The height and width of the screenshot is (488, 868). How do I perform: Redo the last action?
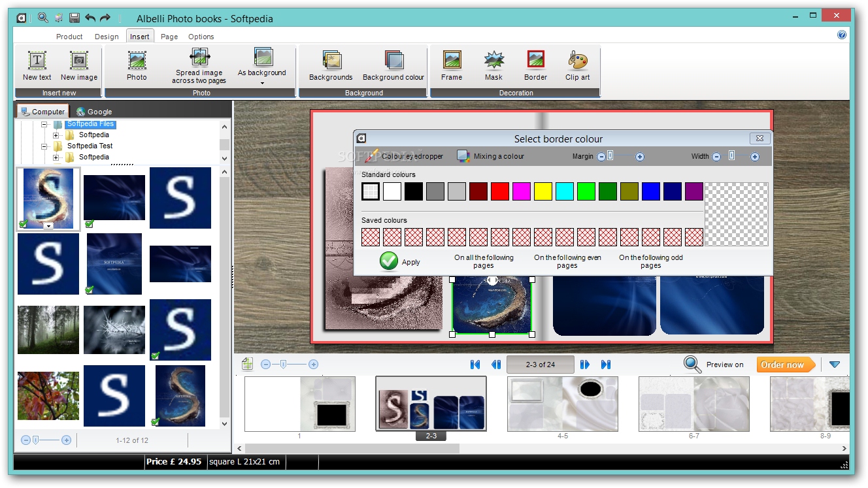105,18
